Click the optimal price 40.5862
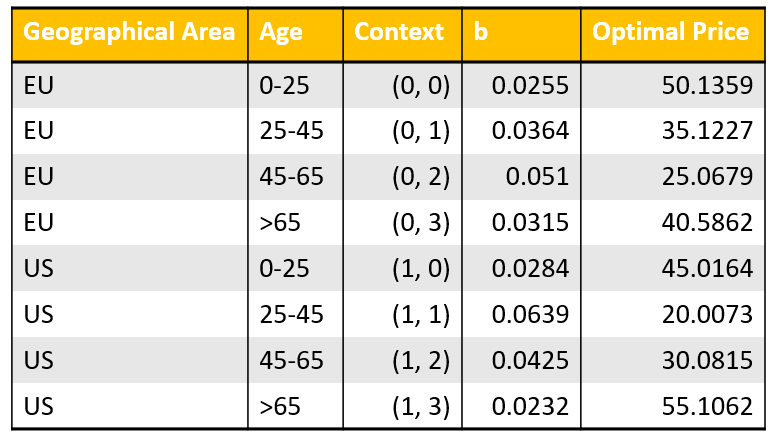Image resolution: width=778 pixels, height=442 pixels. pyautogui.click(x=706, y=223)
